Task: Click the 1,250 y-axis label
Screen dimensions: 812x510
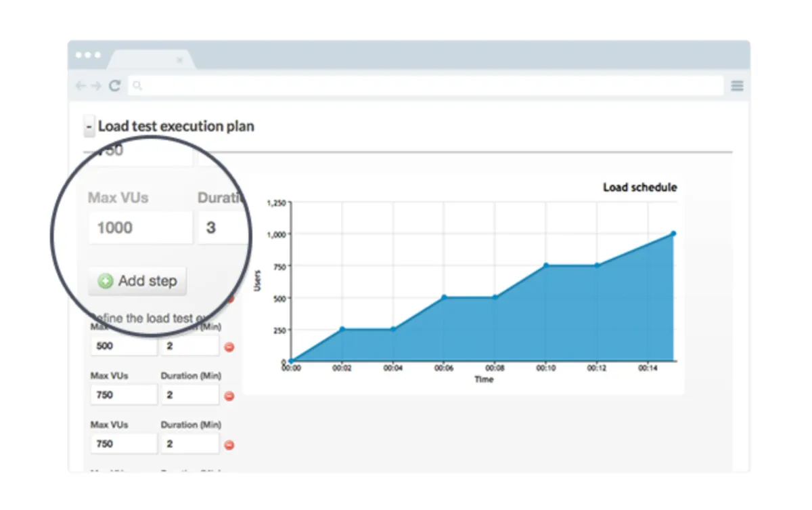Action: point(277,203)
